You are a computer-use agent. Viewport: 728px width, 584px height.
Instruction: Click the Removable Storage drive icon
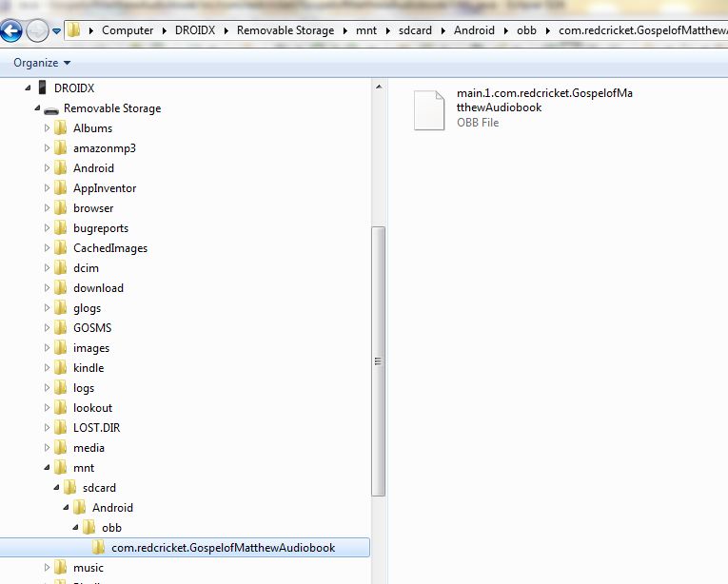[x=51, y=110]
